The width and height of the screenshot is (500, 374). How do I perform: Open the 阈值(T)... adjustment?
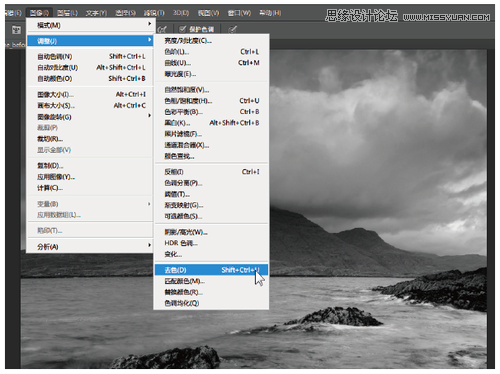pyautogui.click(x=211, y=194)
